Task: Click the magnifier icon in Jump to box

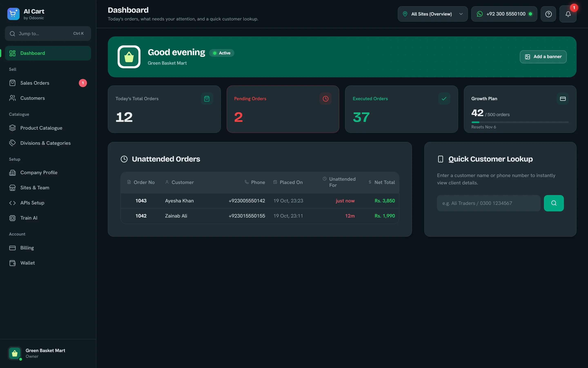Action: click(x=12, y=34)
